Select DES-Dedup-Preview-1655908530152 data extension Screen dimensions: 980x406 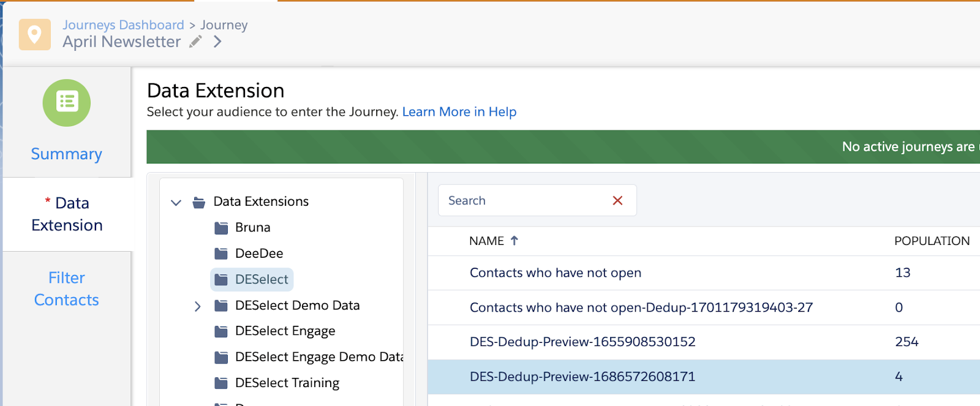click(582, 342)
